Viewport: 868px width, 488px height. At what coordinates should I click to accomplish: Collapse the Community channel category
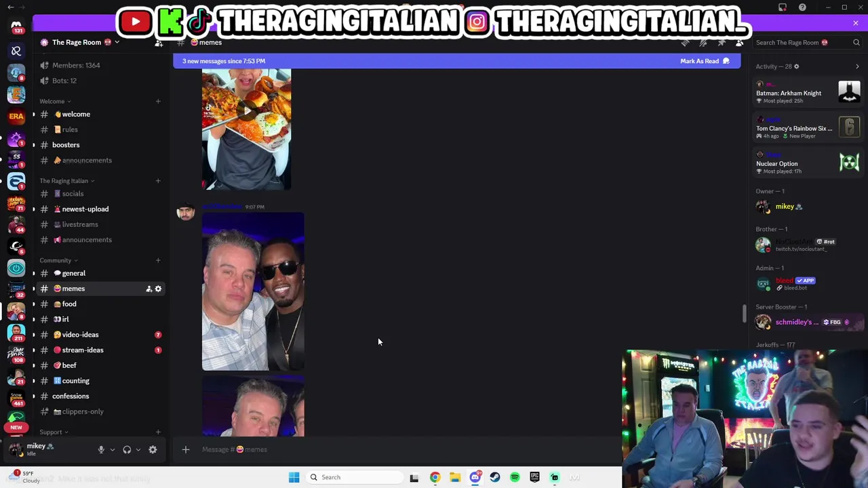58,260
